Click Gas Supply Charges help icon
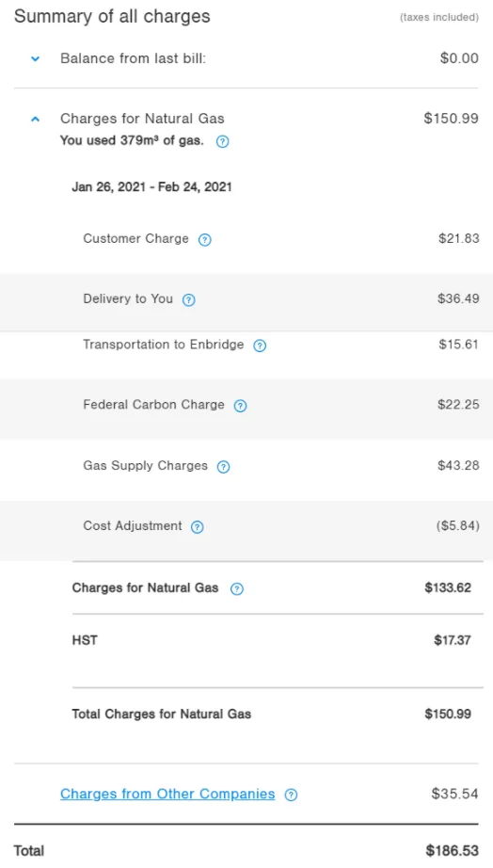Viewport: 493px width, 868px height. (x=223, y=467)
